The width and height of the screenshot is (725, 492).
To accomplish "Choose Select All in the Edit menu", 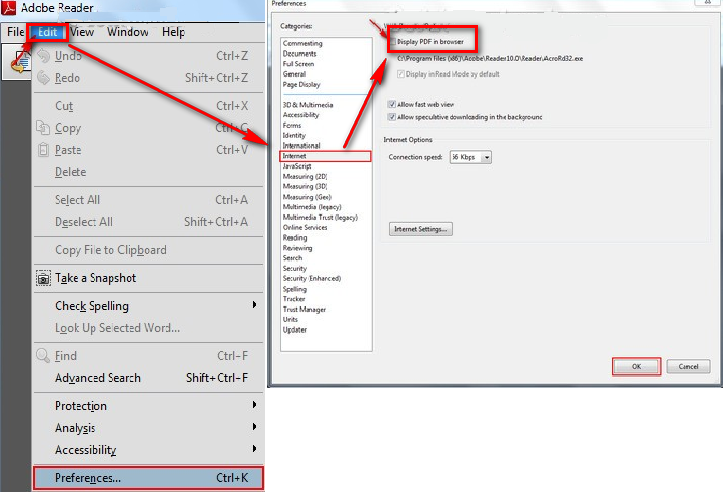I will pos(148,200).
